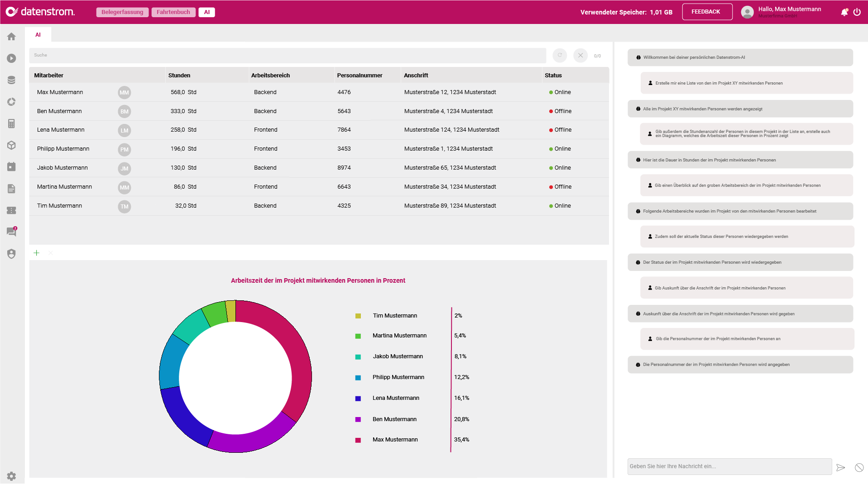This screenshot has height=484, width=868.
Task: Click the Stunden column header
Action: pos(179,76)
